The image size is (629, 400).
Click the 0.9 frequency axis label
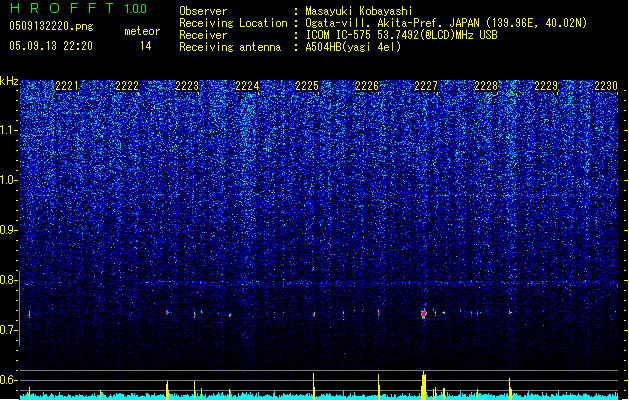8,230
